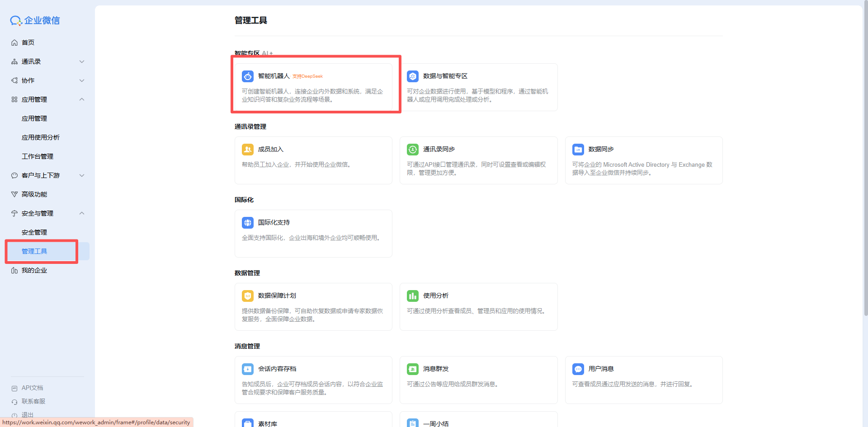
Task: Click the 数据同步 blue icon
Action: (x=578, y=149)
